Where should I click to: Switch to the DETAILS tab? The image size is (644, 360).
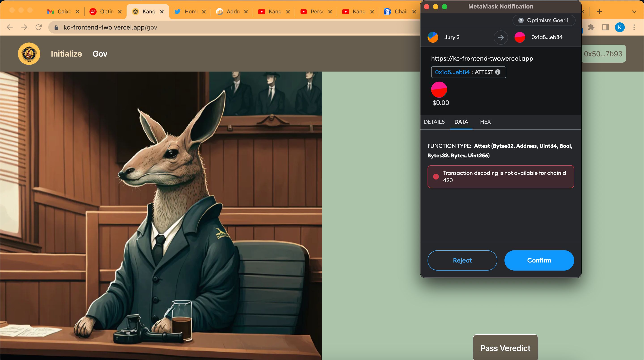click(434, 122)
